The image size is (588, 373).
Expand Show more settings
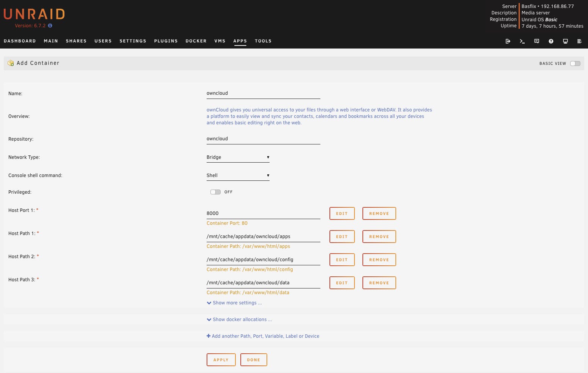[x=234, y=303]
